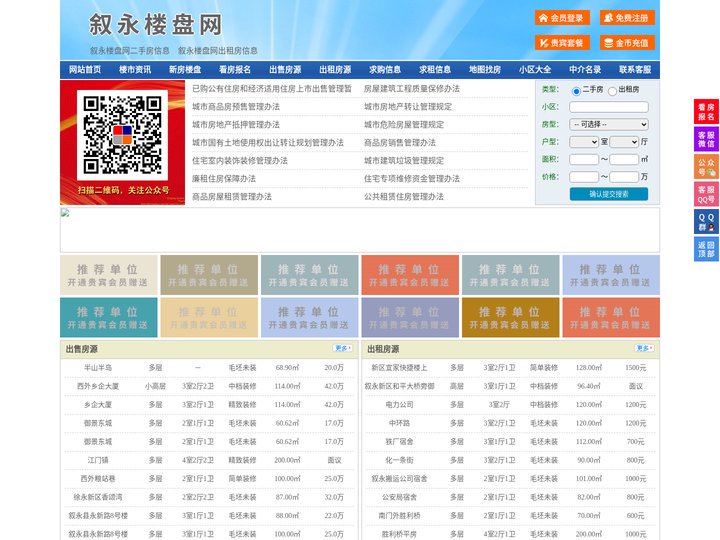Click the golden-brown 推荐单位 tile
This screenshot has height=540, width=720.
point(511,317)
